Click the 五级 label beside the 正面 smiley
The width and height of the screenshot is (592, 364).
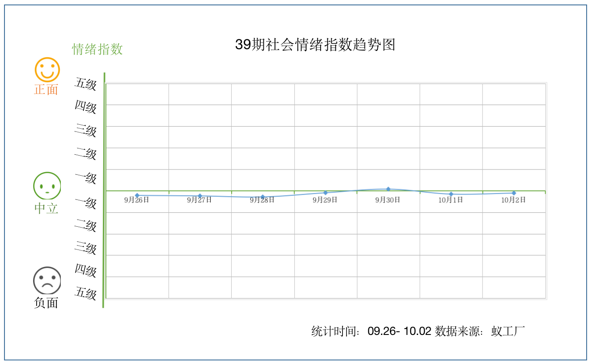tap(86, 84)
